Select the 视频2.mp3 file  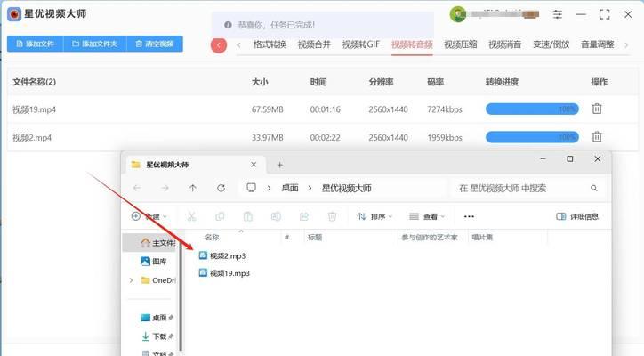[x=222, y=255]
